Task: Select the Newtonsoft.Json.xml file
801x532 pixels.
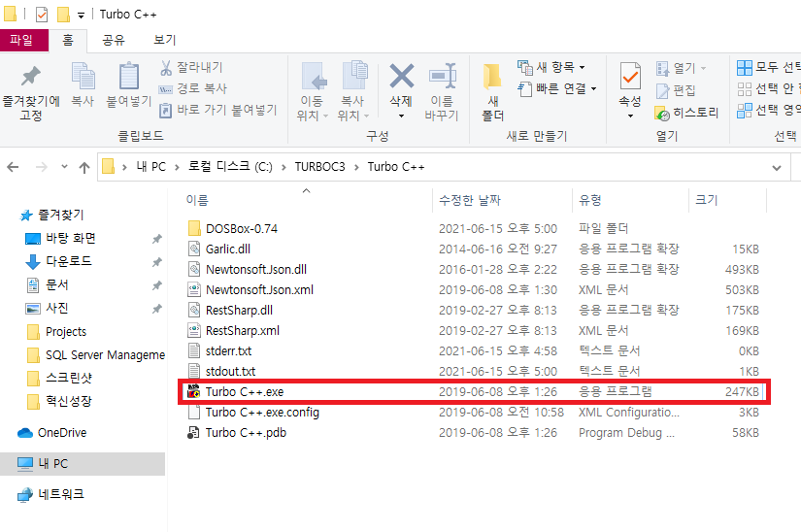Action: (x=474, y=290)
